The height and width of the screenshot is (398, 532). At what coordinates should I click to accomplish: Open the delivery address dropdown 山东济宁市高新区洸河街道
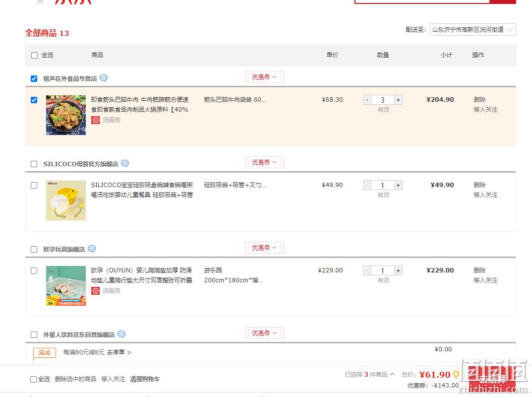[x=473, y=30]
